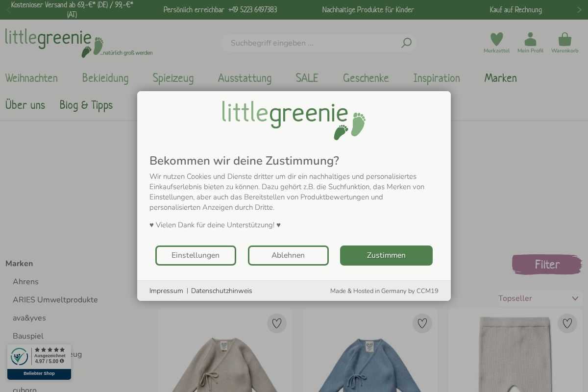Open the Datenschutzhinweis link

[221, 291]
